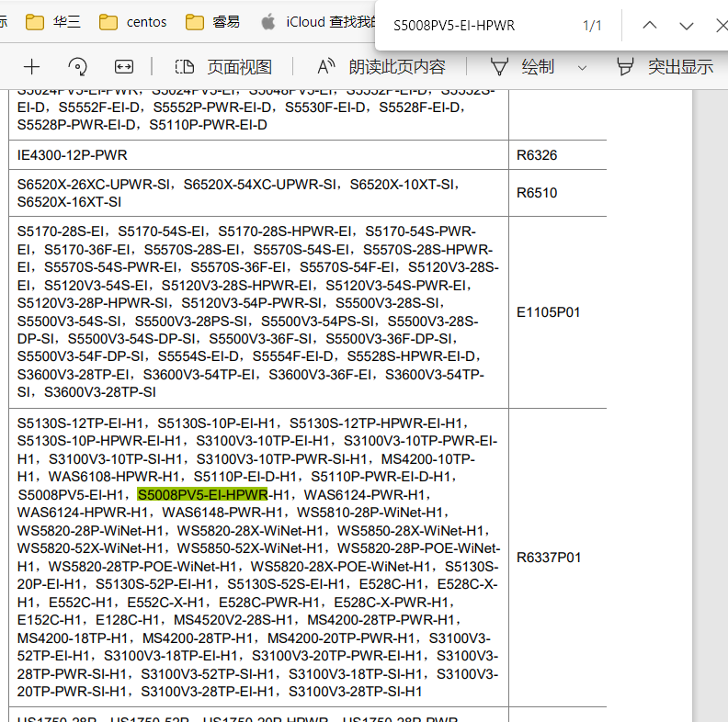Click the fit to width icon
728x722 pixels.
(x=124, y=67)
